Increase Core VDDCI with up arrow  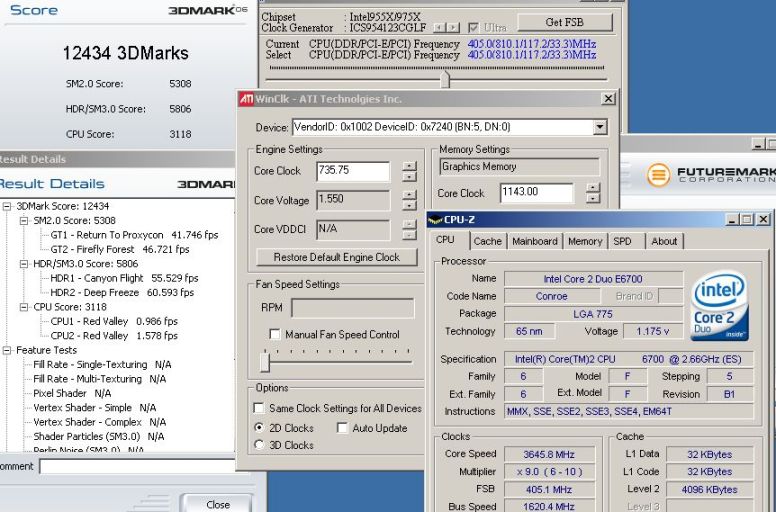tap(409, 224)
